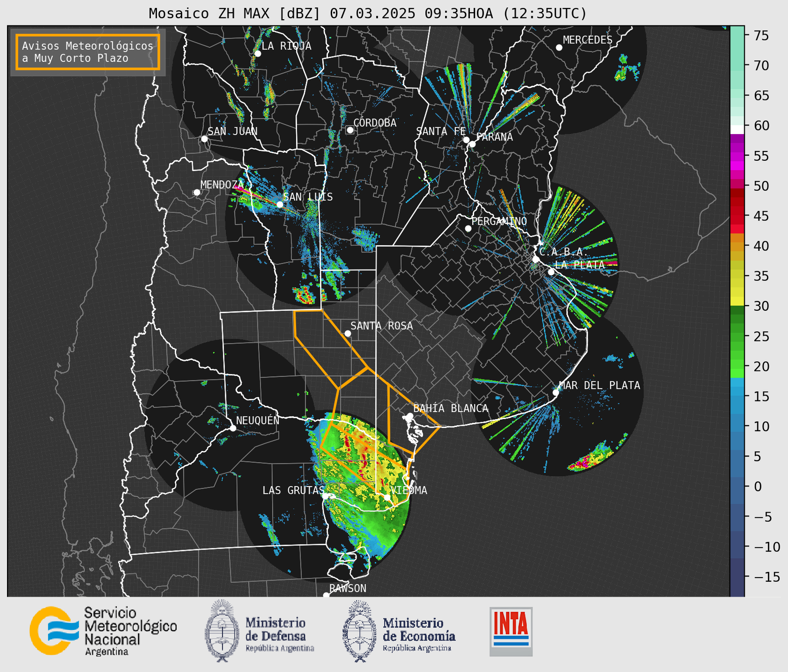Click the Ministerio de Defensa coat of arms
788x672 pixels.
[222, 630]
